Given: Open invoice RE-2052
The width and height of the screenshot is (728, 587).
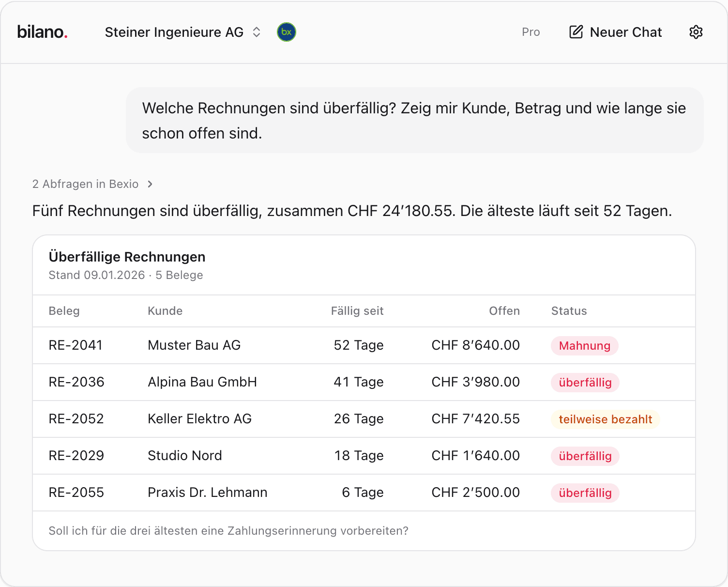Looking at the screenshot, I should [76, 419].
